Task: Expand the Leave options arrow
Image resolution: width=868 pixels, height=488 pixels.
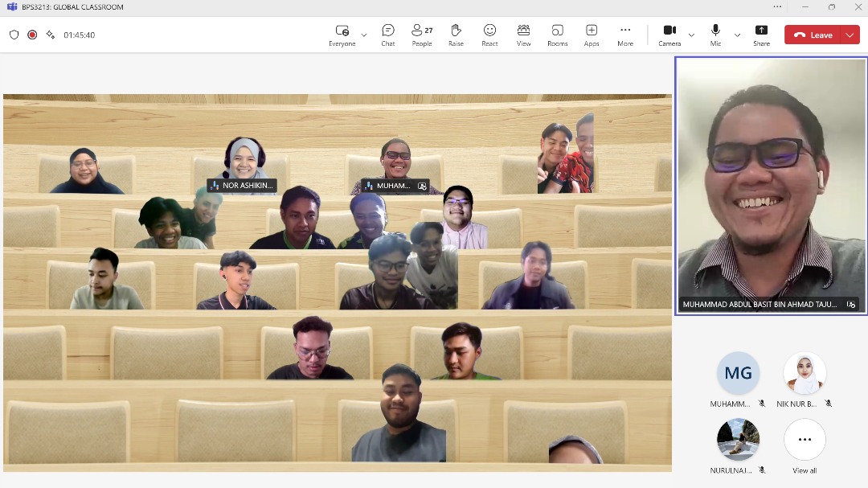Action: click(850, 35)
